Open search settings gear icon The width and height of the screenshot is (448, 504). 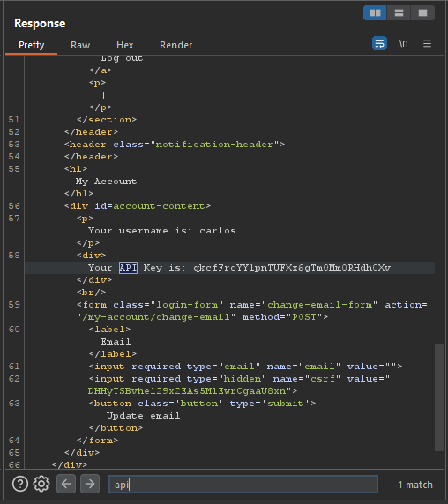click(x=41, y=484)
